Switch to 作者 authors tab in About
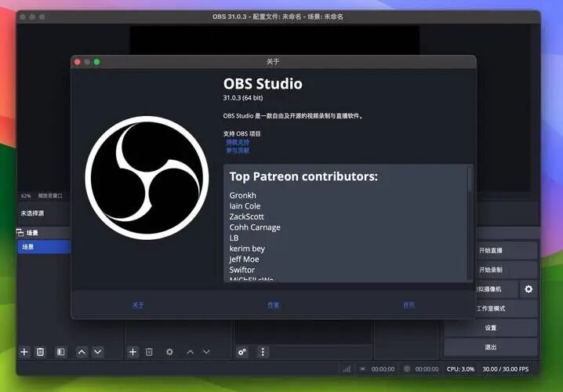Viewport: 563px width, 392px height. click(273, 305)
